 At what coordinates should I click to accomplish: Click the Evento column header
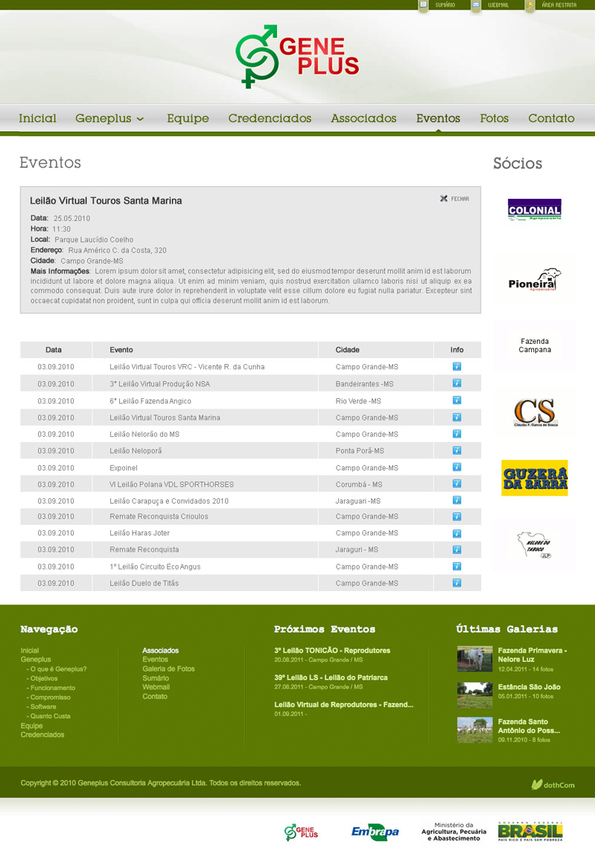tap(121, 350)
